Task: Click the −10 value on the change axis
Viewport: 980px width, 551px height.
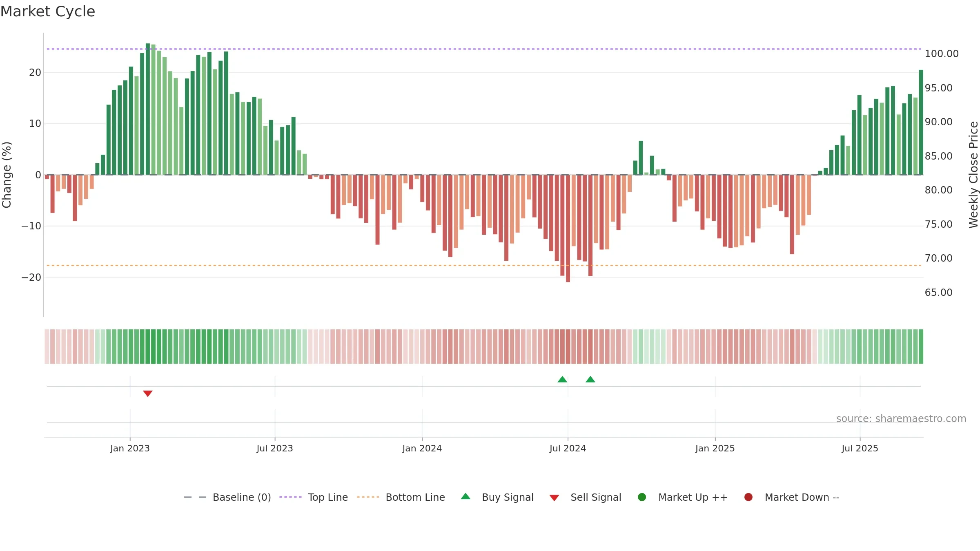Action: [x=31, y=226]
